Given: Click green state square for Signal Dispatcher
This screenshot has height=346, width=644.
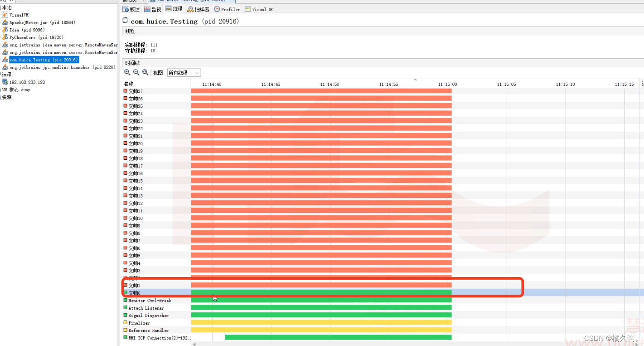Looking at the screenshot, I should point(125,315).
